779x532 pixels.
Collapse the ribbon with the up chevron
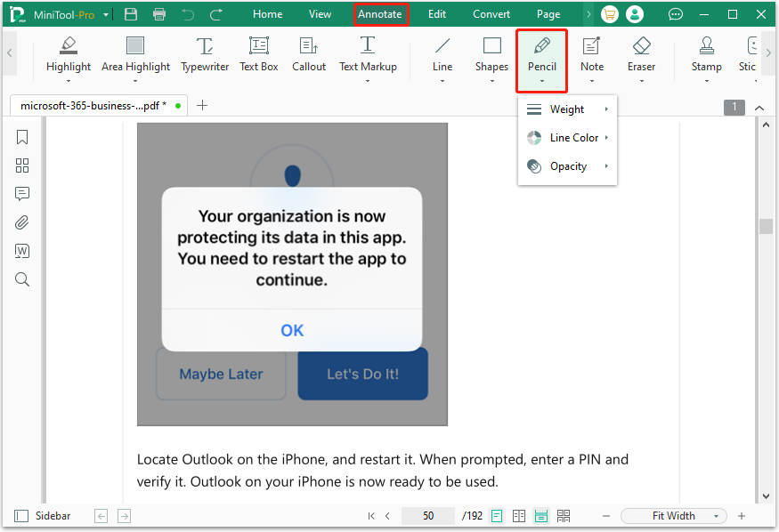[x=759, y=108]
